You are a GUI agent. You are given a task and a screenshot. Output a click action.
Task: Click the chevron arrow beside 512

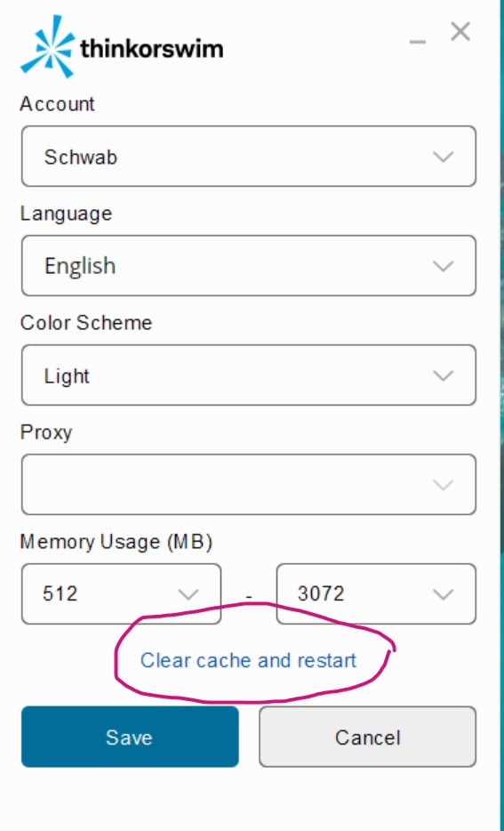[188, 594]
